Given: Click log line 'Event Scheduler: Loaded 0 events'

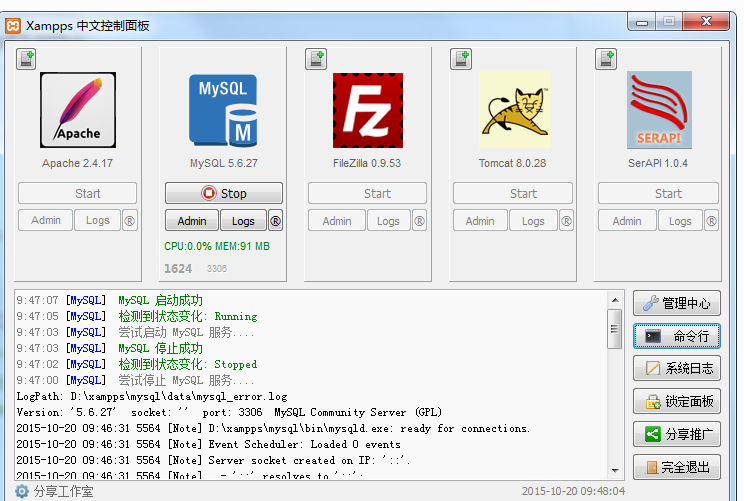Looking at the screenshot, I should click(209, 444).
